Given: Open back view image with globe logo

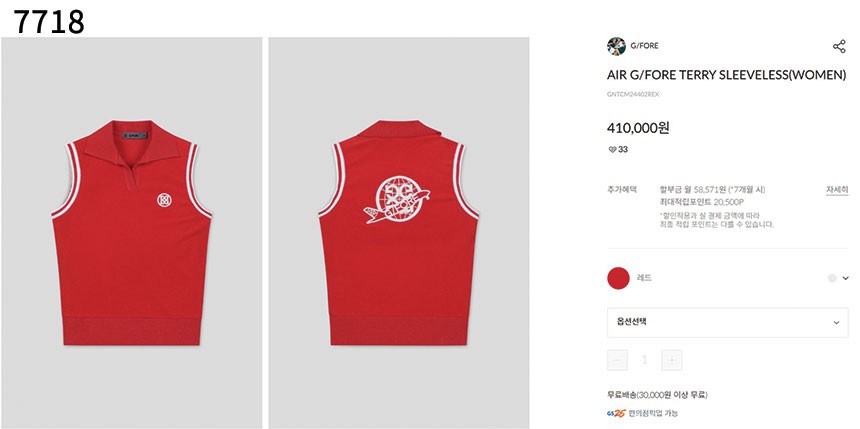Looking at the screenshot, I should tap(399, 233).
